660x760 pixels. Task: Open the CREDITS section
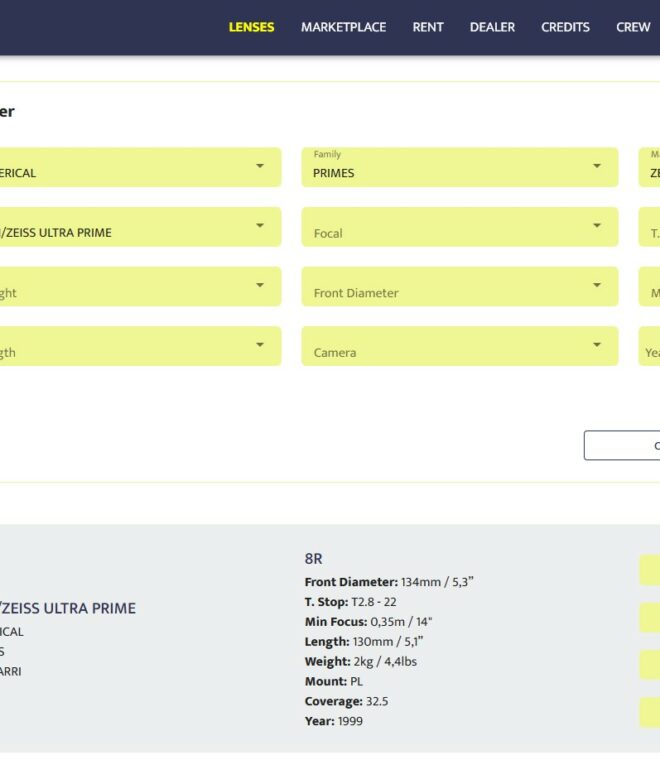tap(565, 27)
